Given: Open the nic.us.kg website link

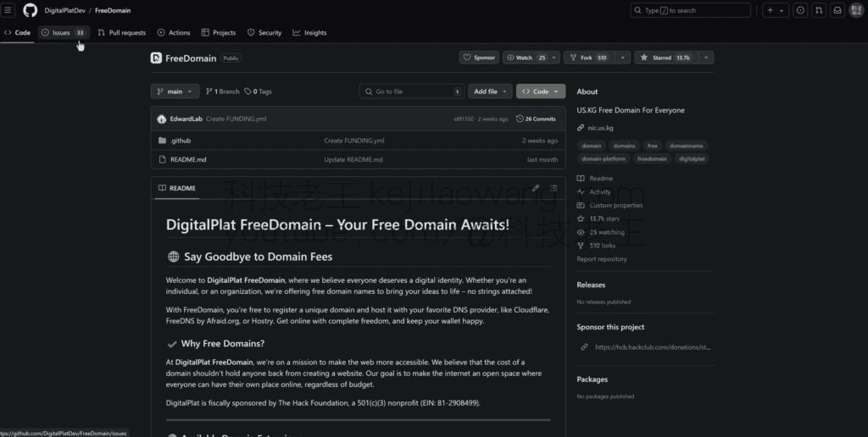Looking at the screenshot, I should point(601,128).
